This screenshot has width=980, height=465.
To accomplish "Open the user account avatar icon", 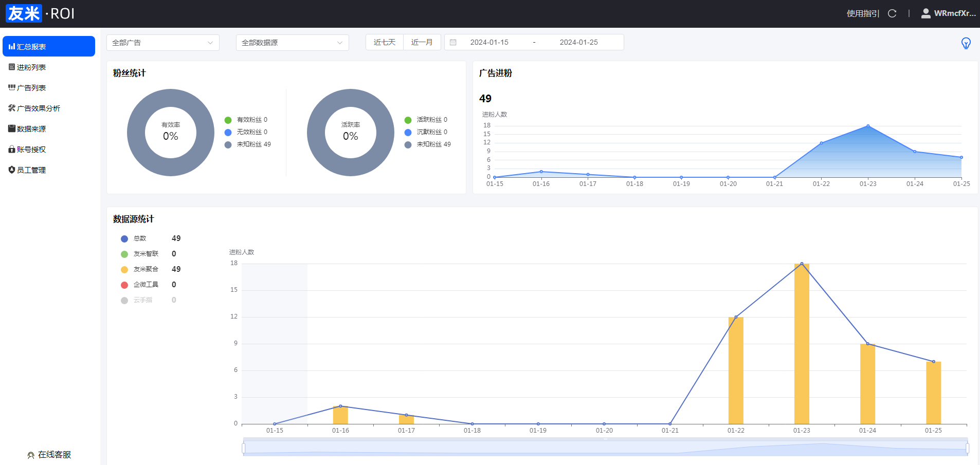I will 925,13.
